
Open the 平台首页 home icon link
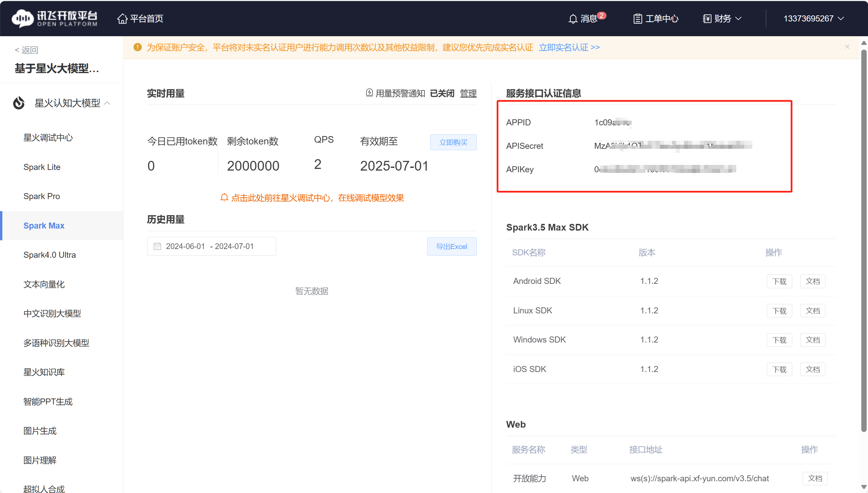coord(140,18)
